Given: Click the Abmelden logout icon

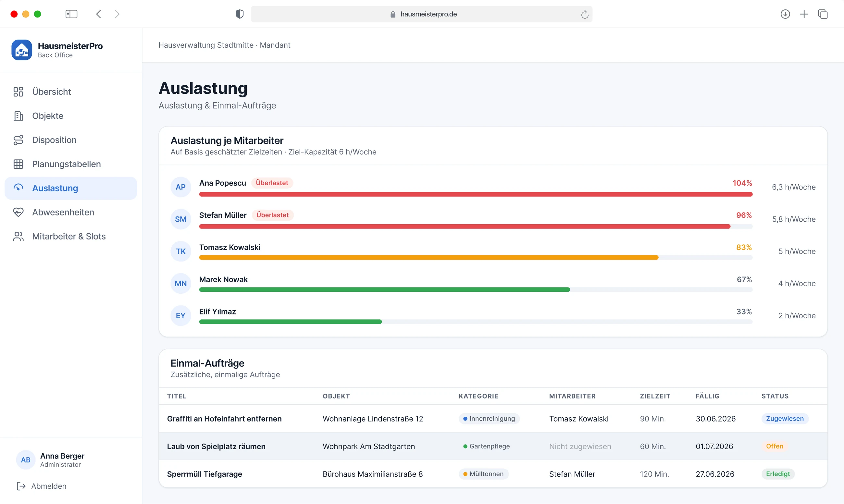Looking at the screenshot, I should pos(21,486).
